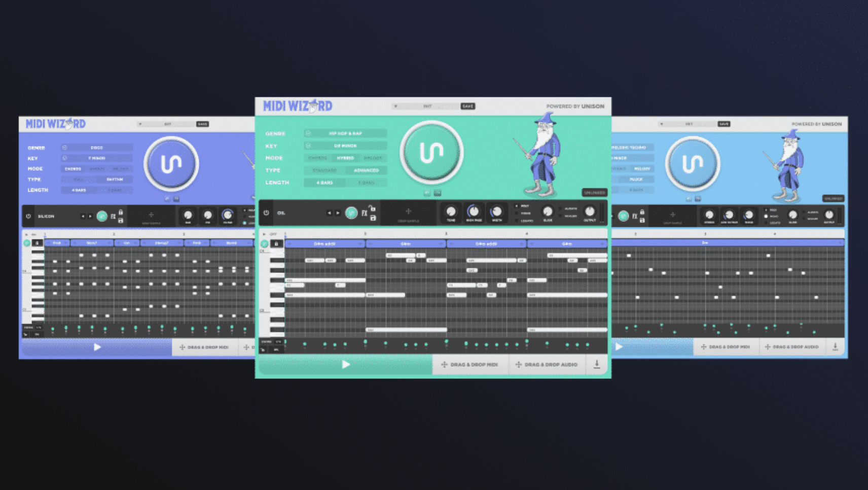Adjust the Tone knob in green window
Image resolution: width=868 pixels, height=490 pixels.
click(x=451, y=212)
